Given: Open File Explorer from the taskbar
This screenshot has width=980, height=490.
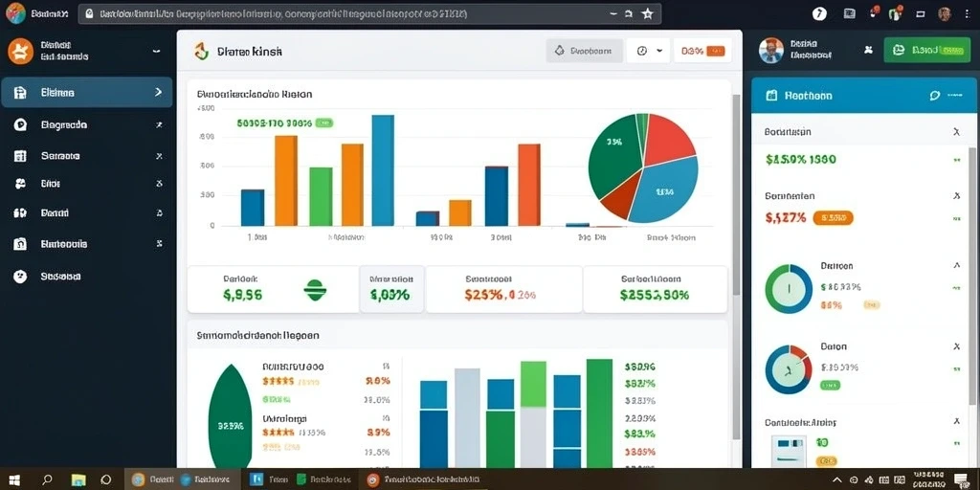Looking at the screenshot, I should tap(78, 480).
